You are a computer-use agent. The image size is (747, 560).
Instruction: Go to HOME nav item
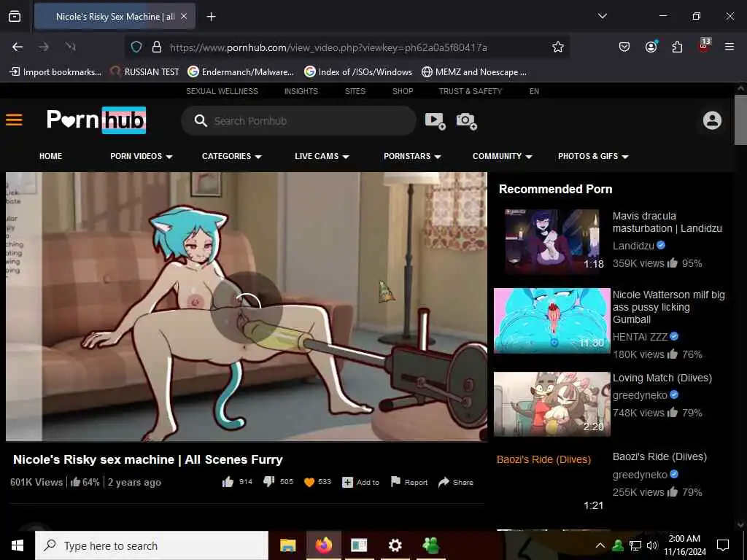coord(50,156)
